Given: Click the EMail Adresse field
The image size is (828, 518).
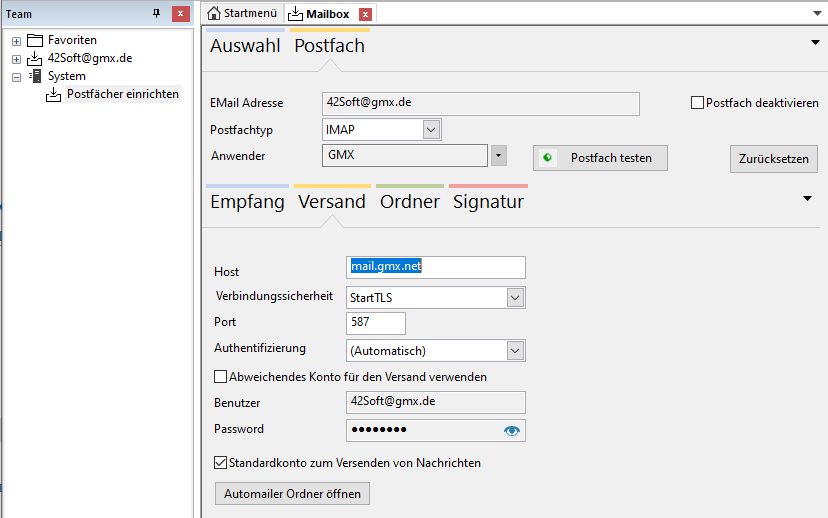Looking at the screenshot, I should (x=481, y=103).
